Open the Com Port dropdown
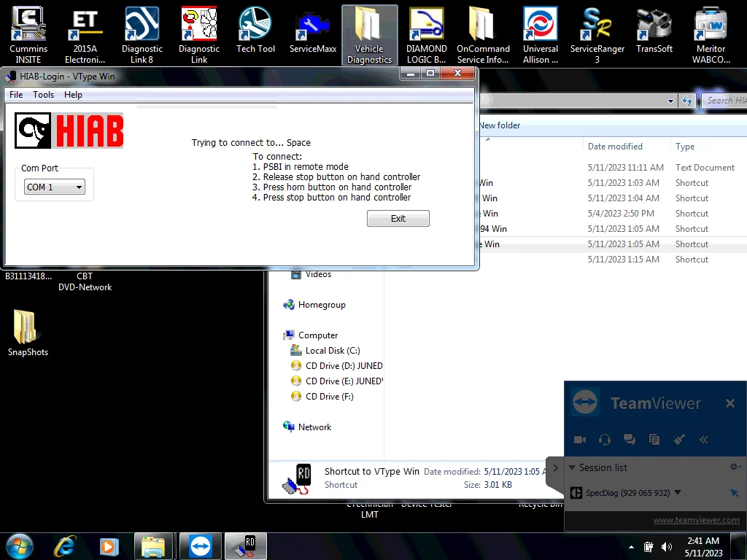 pos(55,187)
